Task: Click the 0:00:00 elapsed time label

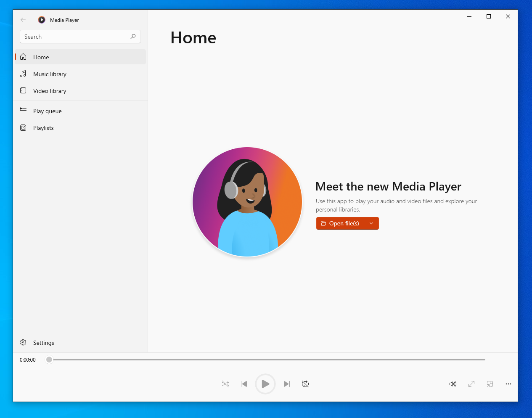Action: pyautogui.click(x=28, y=360)
